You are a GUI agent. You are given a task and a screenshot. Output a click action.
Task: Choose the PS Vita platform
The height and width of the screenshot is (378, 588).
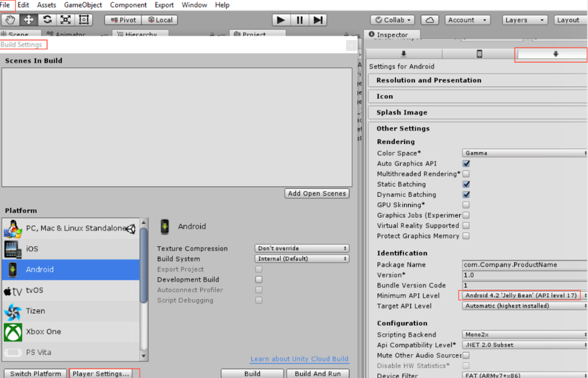(x=71, y=352)
